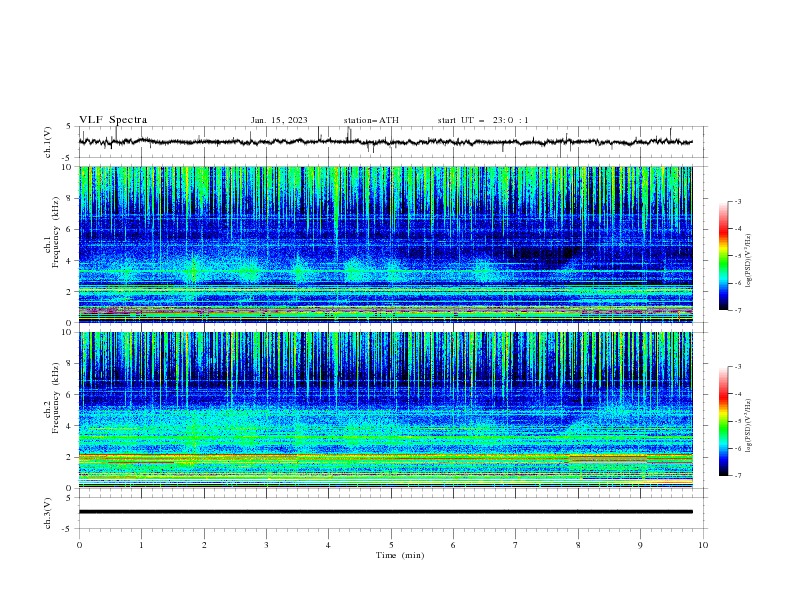This screenshot has height=612, width=792.
Task: Click the ch.1 Frequency (kHz) axis label
Action: [52, 232]
